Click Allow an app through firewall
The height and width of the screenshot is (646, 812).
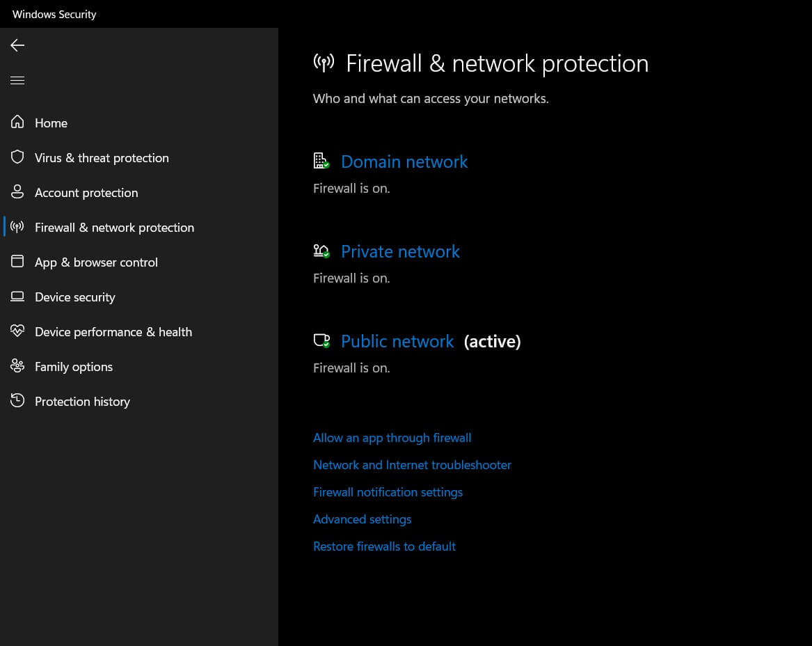(x=392, y=438)
